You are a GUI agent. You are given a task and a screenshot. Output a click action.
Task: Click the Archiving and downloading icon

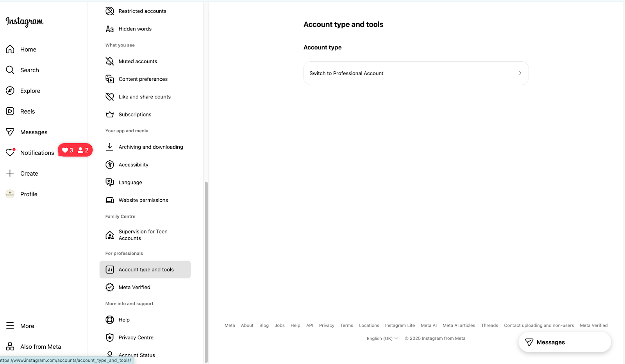(110, 147)
